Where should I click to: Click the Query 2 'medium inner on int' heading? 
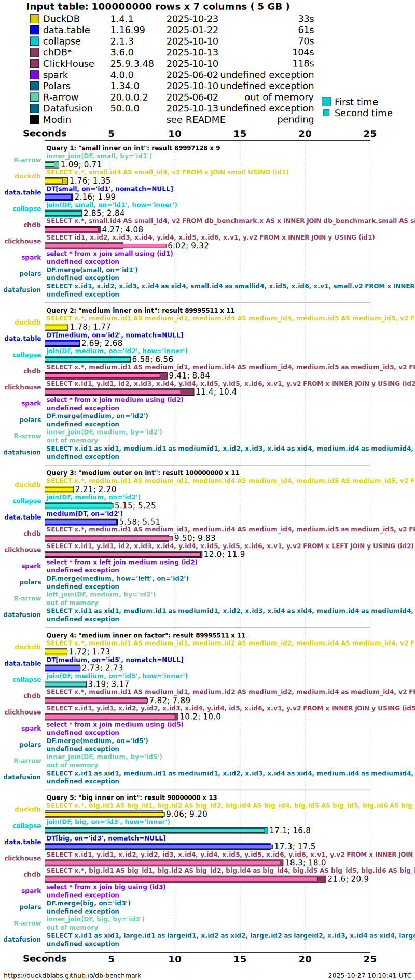140,310
